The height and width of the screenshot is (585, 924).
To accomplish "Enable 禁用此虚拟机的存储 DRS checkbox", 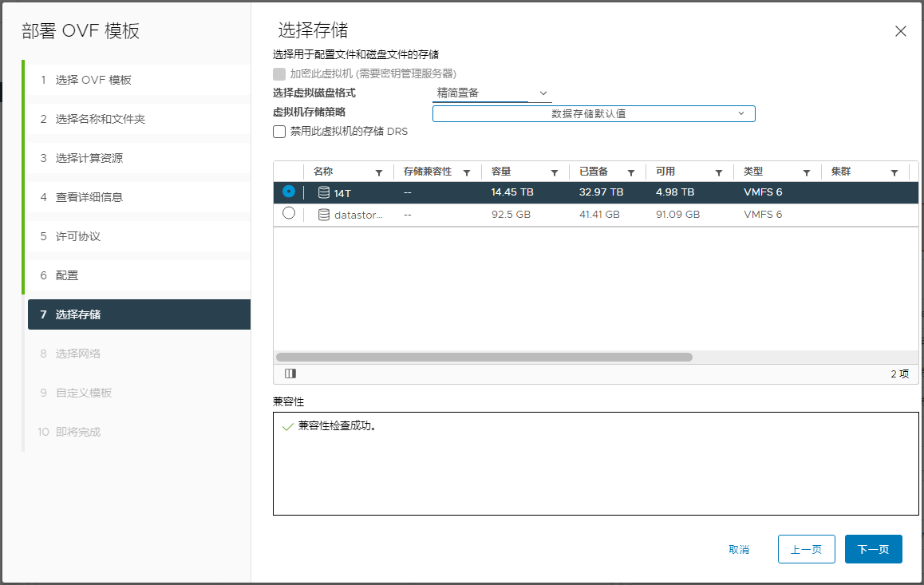I will (x=279, y=132).
